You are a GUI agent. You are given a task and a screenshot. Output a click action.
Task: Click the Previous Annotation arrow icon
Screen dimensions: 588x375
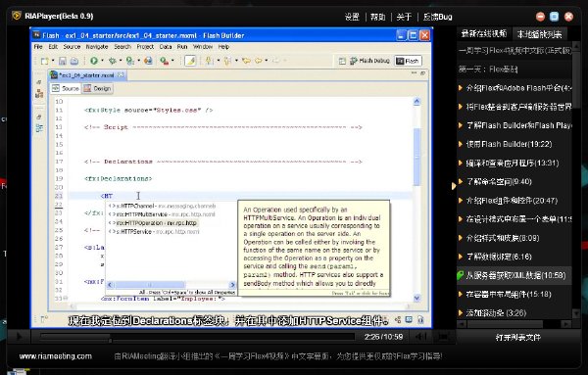click(227, 61)
